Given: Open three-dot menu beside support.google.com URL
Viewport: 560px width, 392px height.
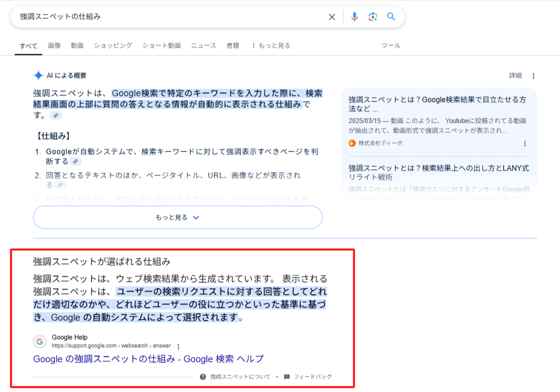Looking at the screenshot, I should tap(179, 346).
